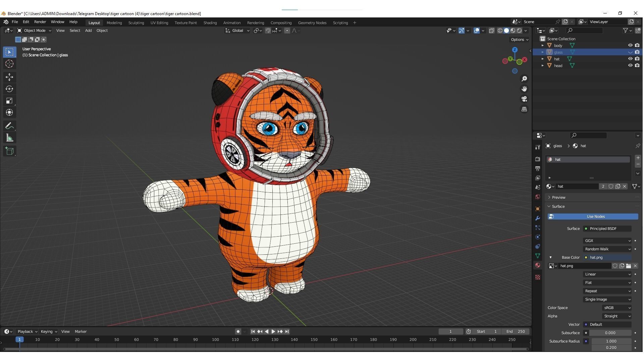
Task: Disable hat rendering via camera icon
Action: (637, 59)
